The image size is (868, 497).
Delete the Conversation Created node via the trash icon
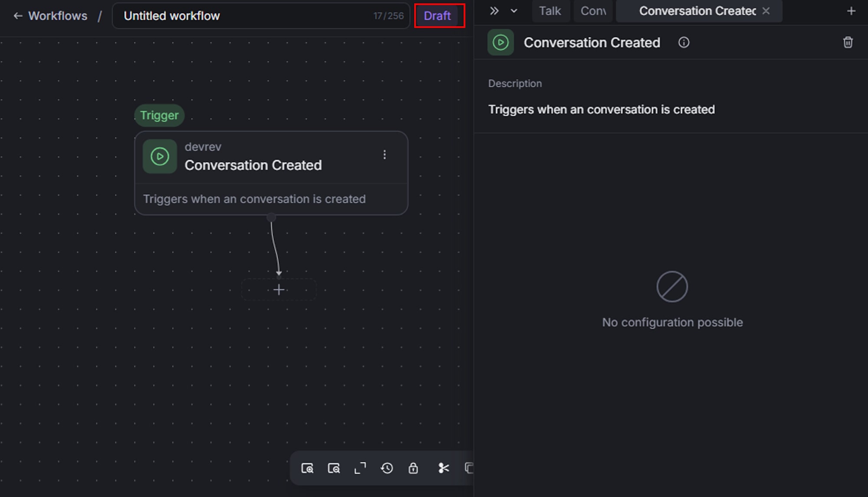tap(848, 43)
